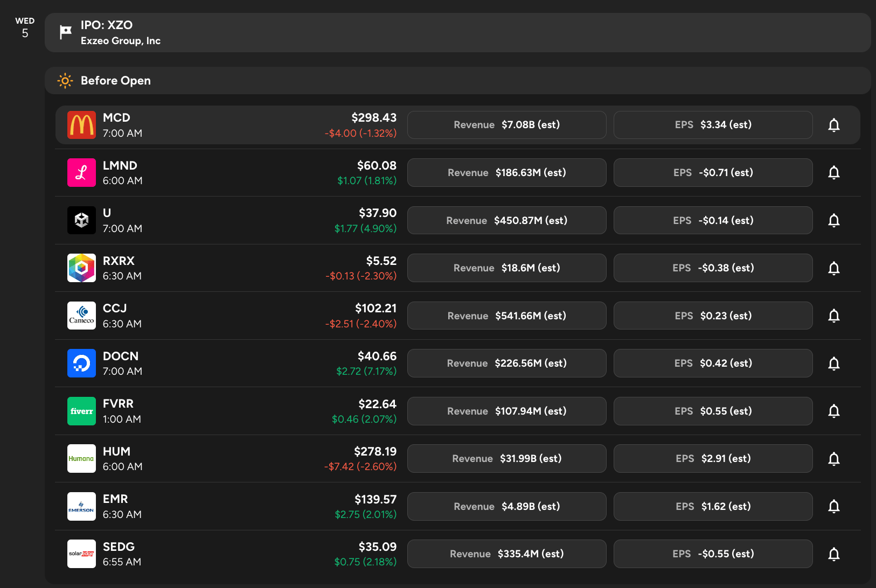876x588 pixels.
Task: Open U revenue estimate $450.87M
Action: pyautogui.click(x=507, y=220)
